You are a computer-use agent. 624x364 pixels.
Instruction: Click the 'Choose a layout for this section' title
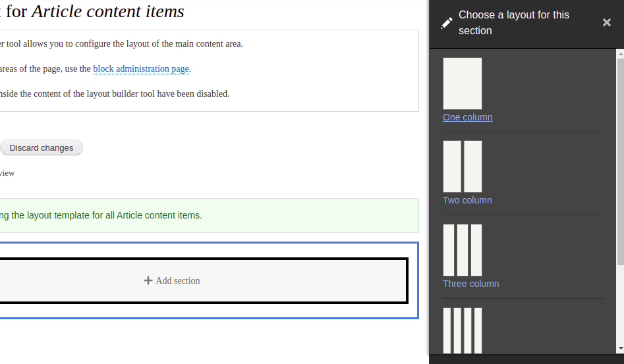tap(514, 22)
